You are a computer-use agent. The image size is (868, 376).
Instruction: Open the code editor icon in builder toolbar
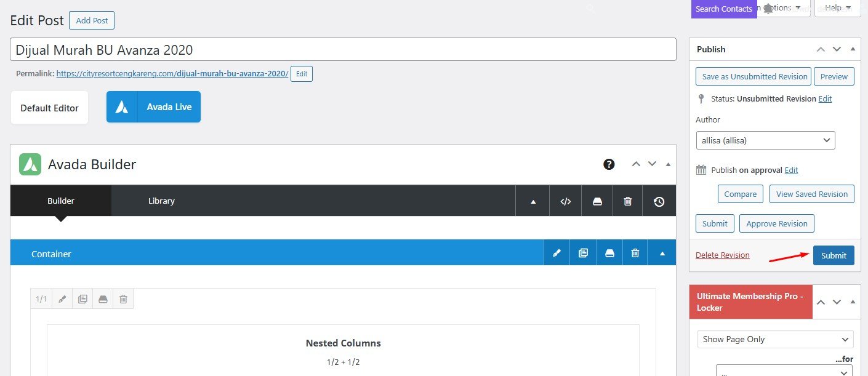coord(566,201)
